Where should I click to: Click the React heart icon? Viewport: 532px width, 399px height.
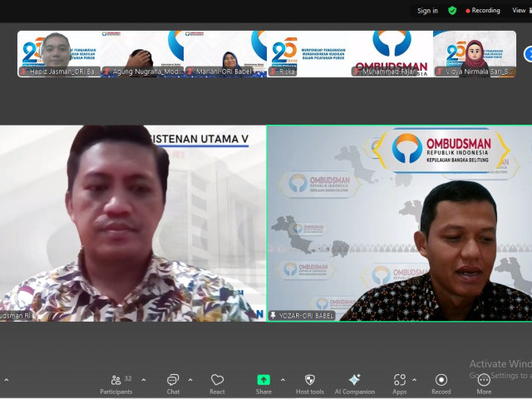click(x=217, y=382)
